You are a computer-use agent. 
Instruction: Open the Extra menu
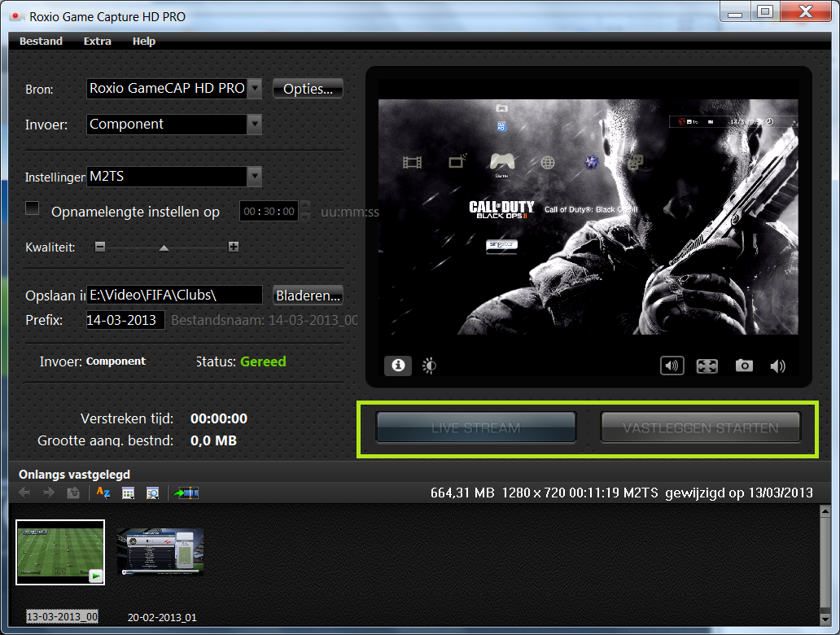pos(97,42)
